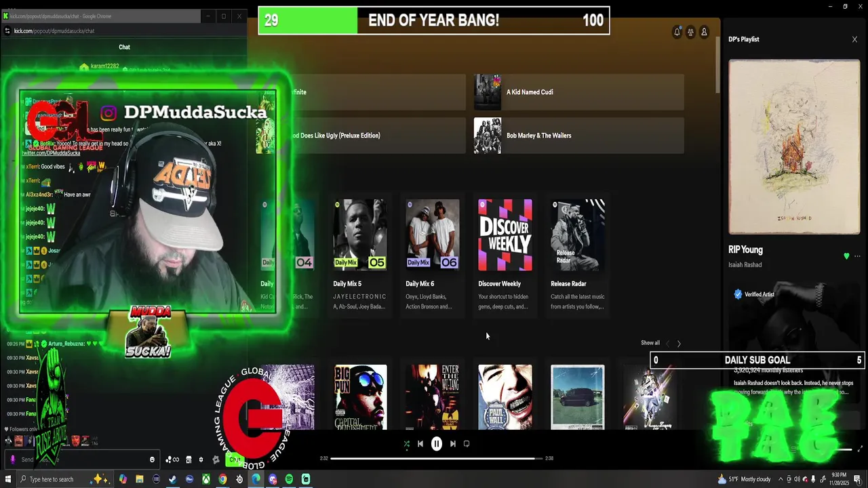868x488 pixels.
Task: Open the album cover with the van
Action: click(x=578, y=397)
